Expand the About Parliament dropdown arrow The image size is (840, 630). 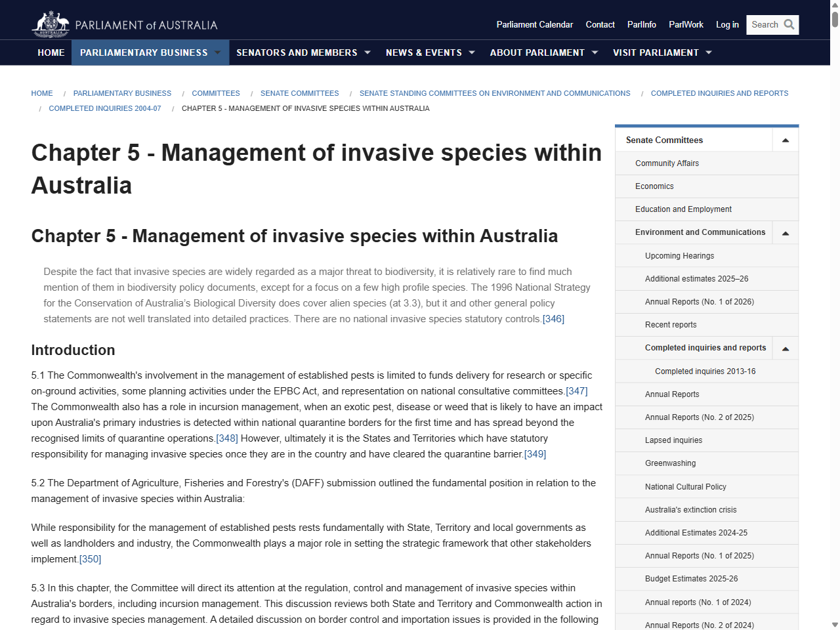(x=595, y=52)
